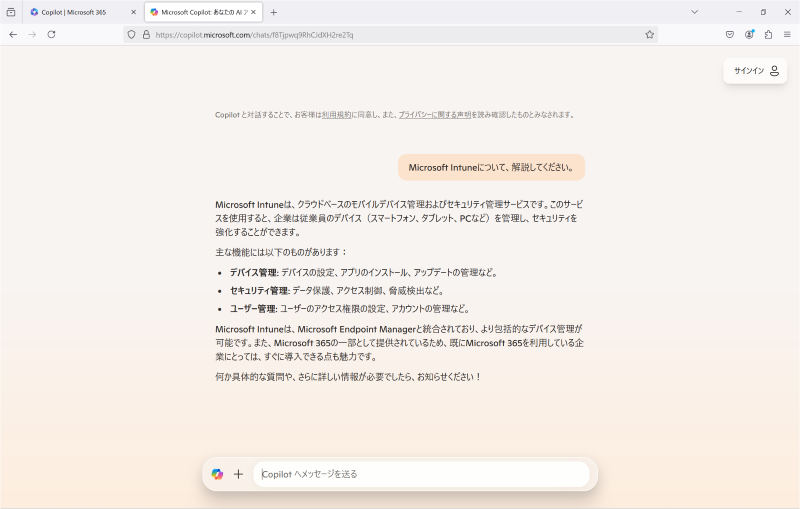
Task: Close the Microsoft Copilot active tab
Action: click(x=254, y=12)
